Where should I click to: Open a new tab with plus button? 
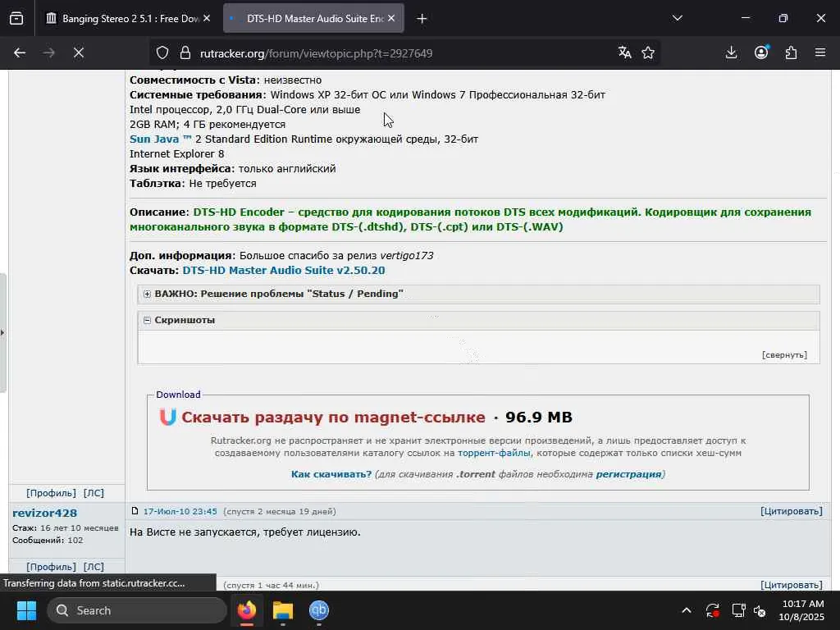422,19
